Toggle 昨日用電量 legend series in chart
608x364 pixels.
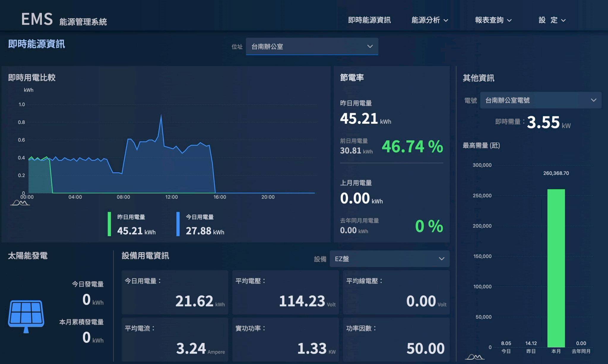[x=131, y=217]
